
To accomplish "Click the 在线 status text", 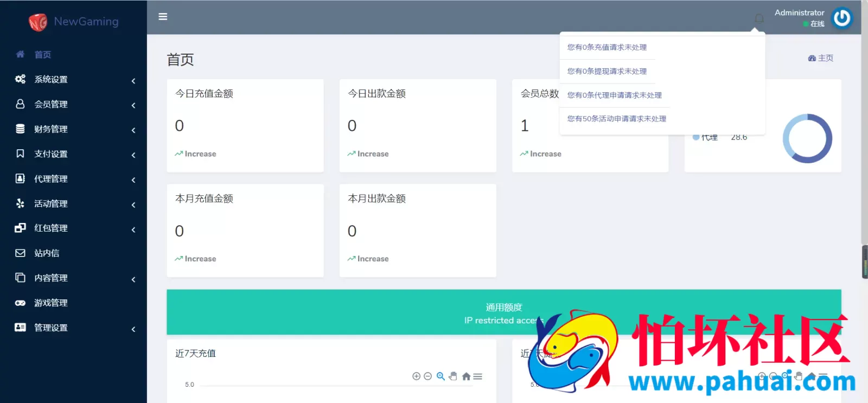I will click(x=817, y=24).
